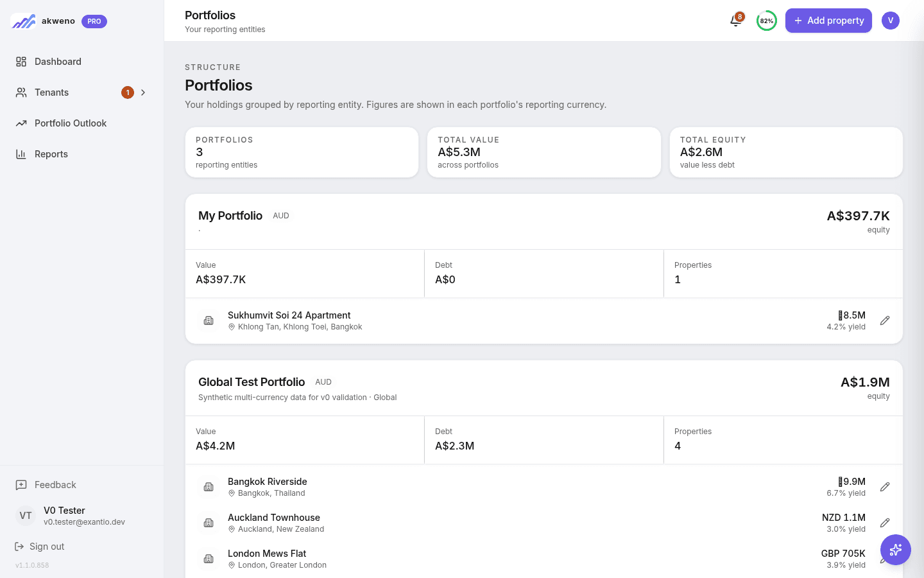924x578 pixels.
Task: Click the sign out arrow icon
Action: (x=19, y=547)
